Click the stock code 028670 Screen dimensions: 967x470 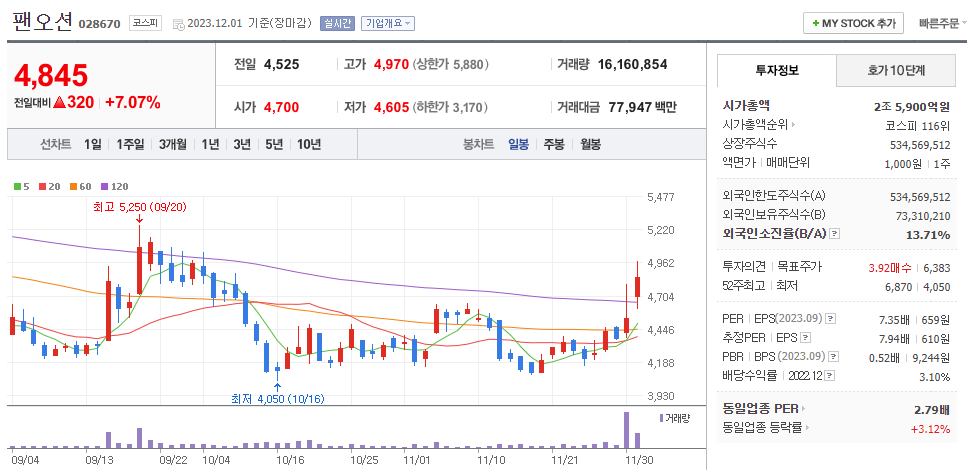[x=99, y=24]
